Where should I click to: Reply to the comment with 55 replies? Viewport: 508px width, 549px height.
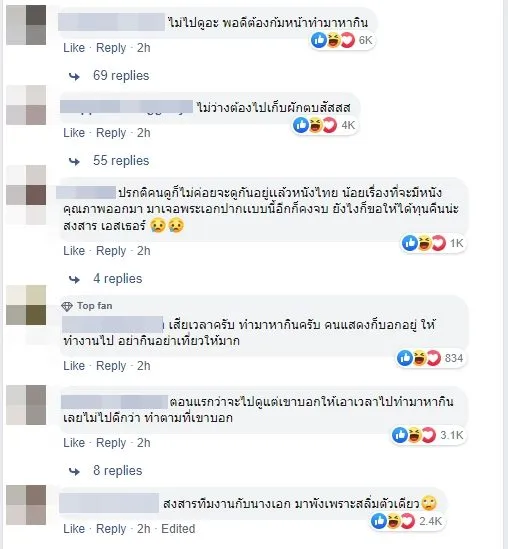(111, 133)
